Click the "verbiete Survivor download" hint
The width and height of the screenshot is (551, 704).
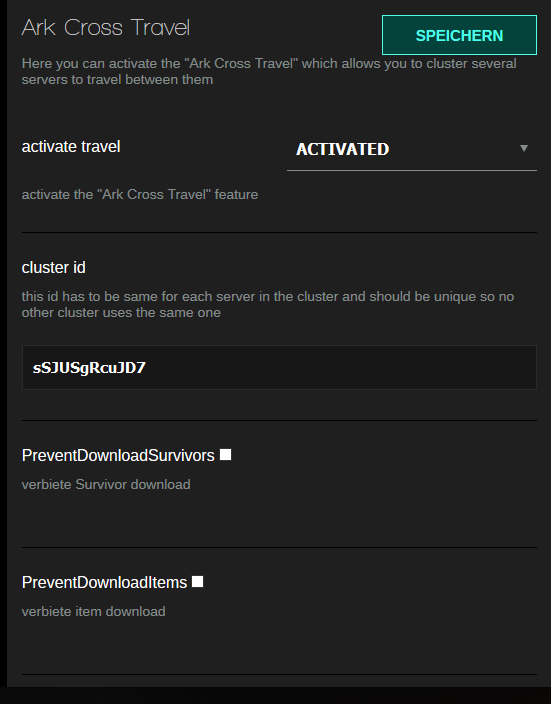[x=106, y=484]
